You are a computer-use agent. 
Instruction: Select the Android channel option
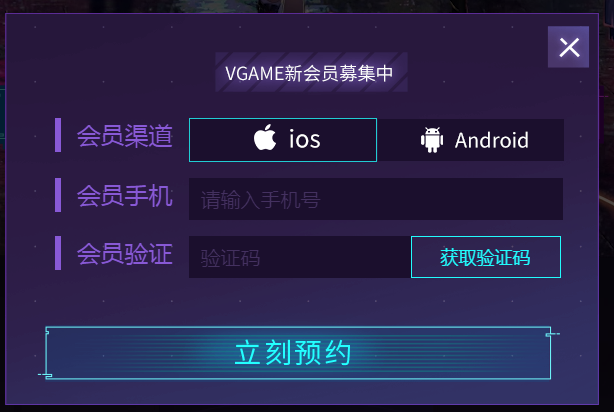pyautogui.click(x=471, y=140)
